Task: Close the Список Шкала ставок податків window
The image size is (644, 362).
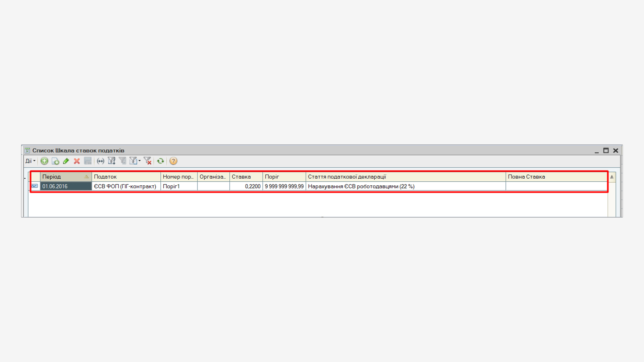Action: click(615, 150)
